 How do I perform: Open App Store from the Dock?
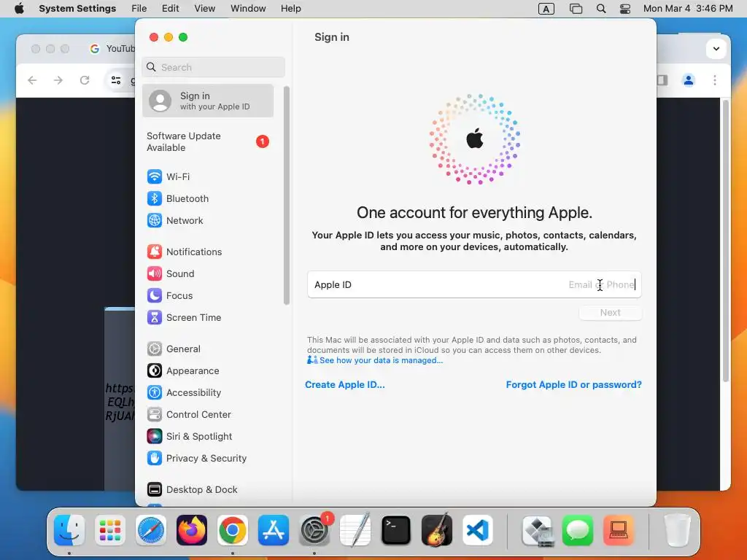pyautogui.click(x=273, y=530)
